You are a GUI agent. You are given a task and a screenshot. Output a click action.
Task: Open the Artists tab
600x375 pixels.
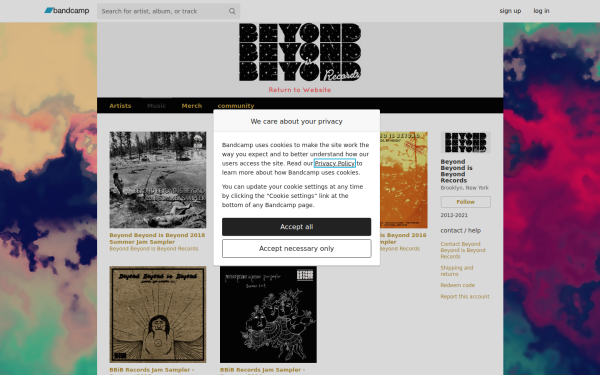120,106
